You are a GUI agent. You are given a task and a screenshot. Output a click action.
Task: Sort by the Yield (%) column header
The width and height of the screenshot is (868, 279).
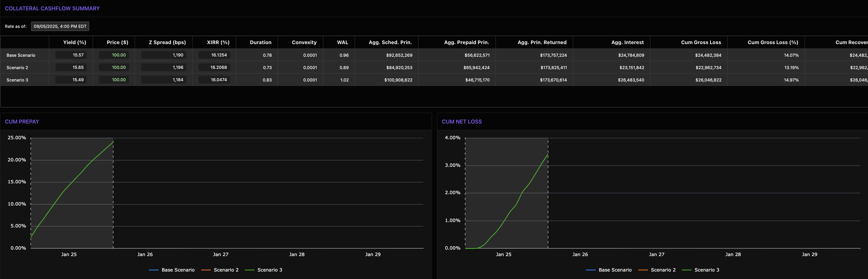pos(74,43)
